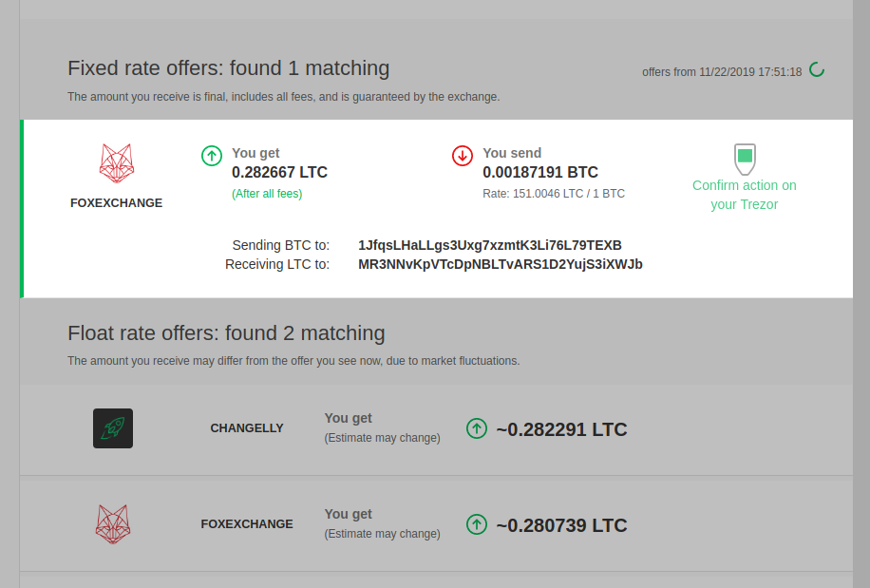Click the Float rate offers heading
Viewport: 870px width, 588px height.
click(226, 333)
